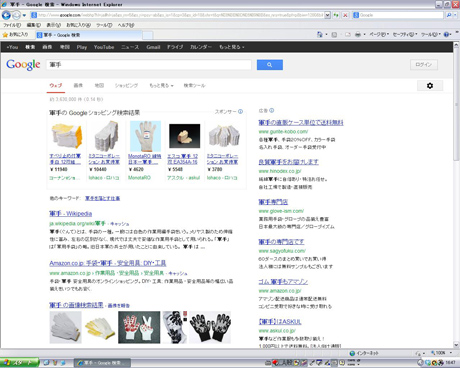Expand the address bar dropdown arrow
The height and width of the screenshot is (368, 460).
[327, 15]
